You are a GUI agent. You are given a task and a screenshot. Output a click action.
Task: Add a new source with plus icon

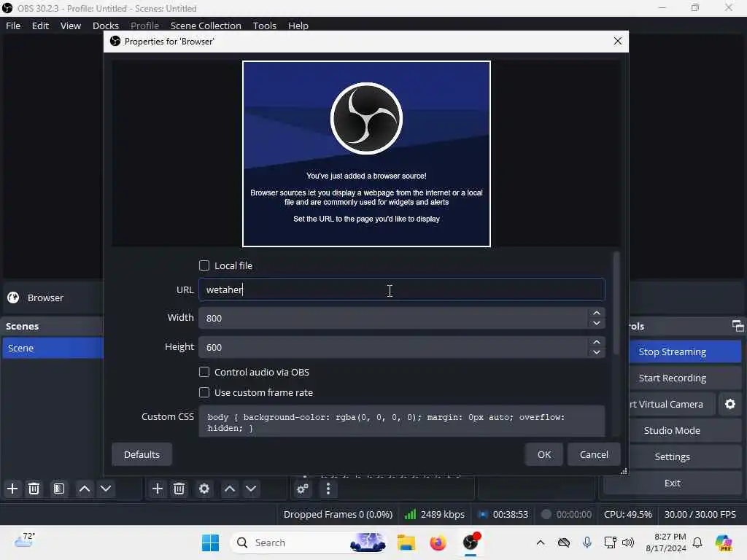(158, 489)
